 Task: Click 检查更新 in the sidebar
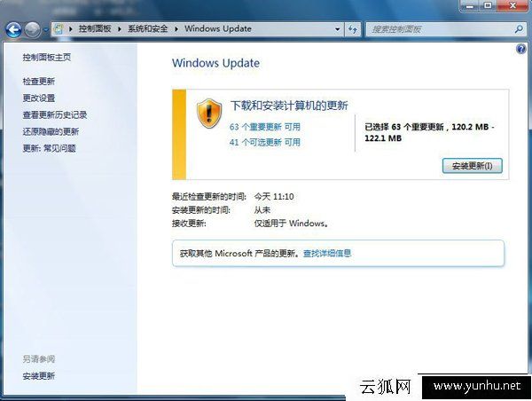click(39, 81)
